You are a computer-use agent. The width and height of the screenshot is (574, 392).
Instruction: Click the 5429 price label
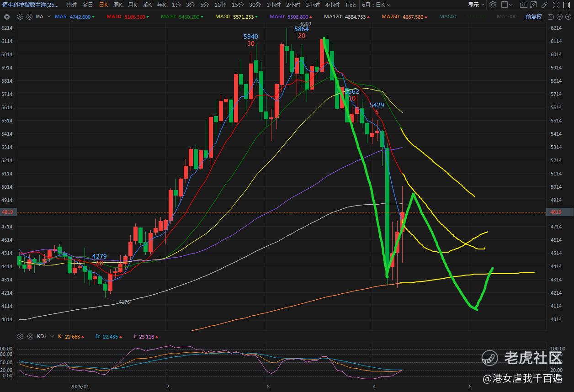[377, 105]
